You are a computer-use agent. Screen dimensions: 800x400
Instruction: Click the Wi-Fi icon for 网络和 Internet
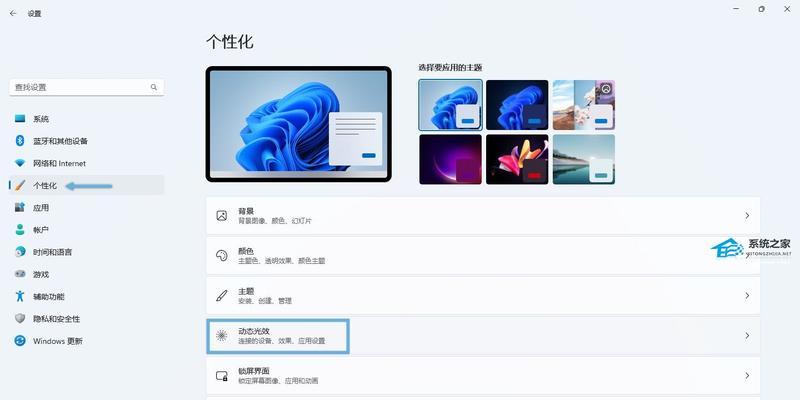pyautogui.click(x=20, y=163)
